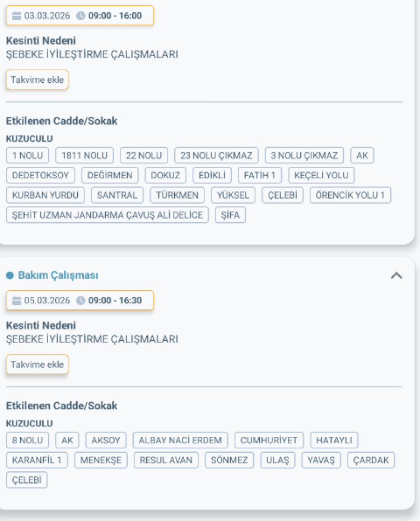420x521 pixels.
Task: Select the ÖRENCİK YOLU 1 street tag
Action: tap(350, 195)
